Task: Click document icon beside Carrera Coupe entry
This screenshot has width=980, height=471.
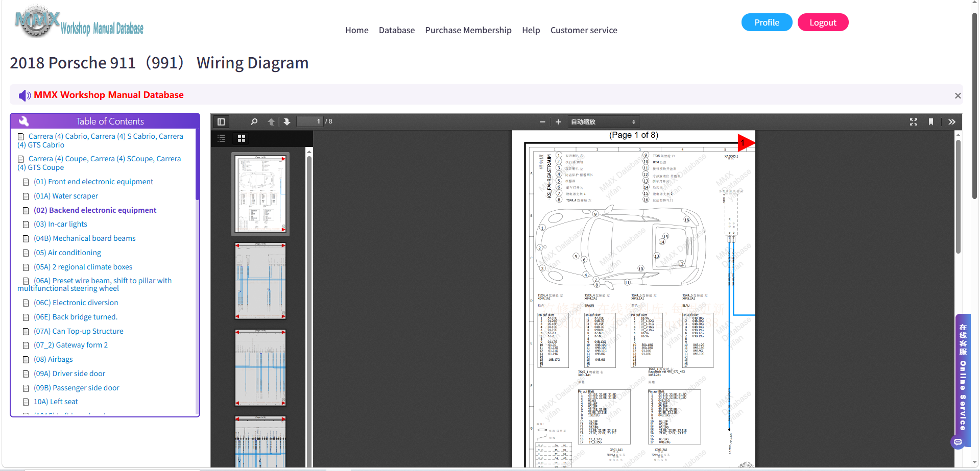Action: click(21, 159)
